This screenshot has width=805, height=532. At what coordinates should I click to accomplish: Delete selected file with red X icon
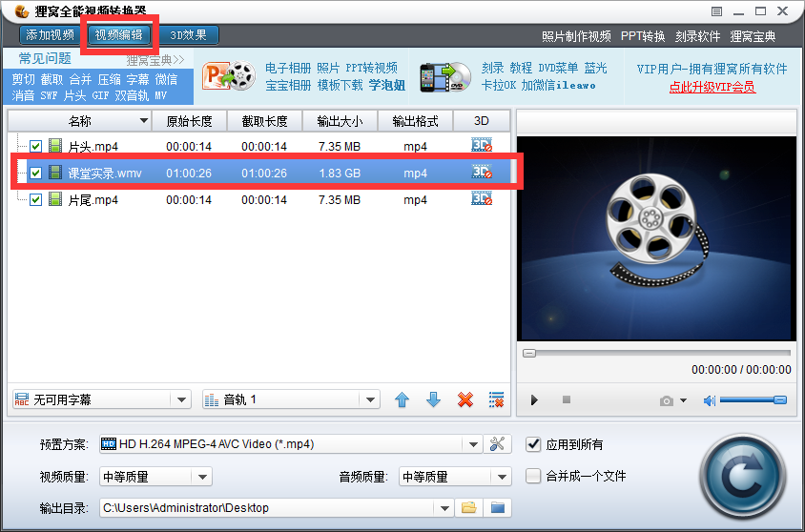coord(465,400)
